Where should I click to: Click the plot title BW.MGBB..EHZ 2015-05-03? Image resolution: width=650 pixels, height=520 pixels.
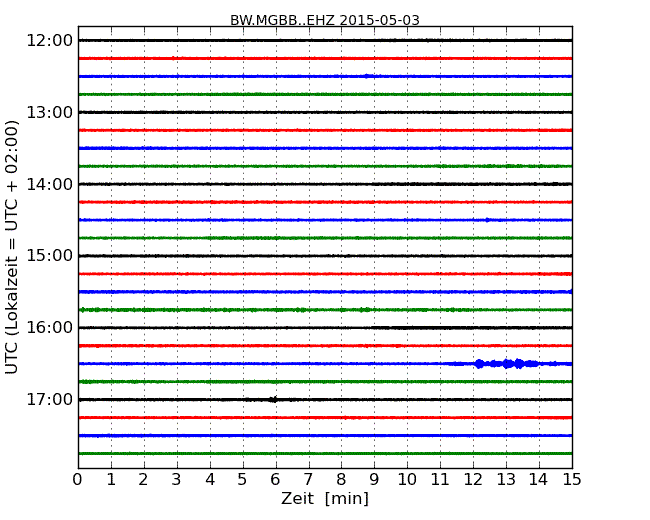325,20
